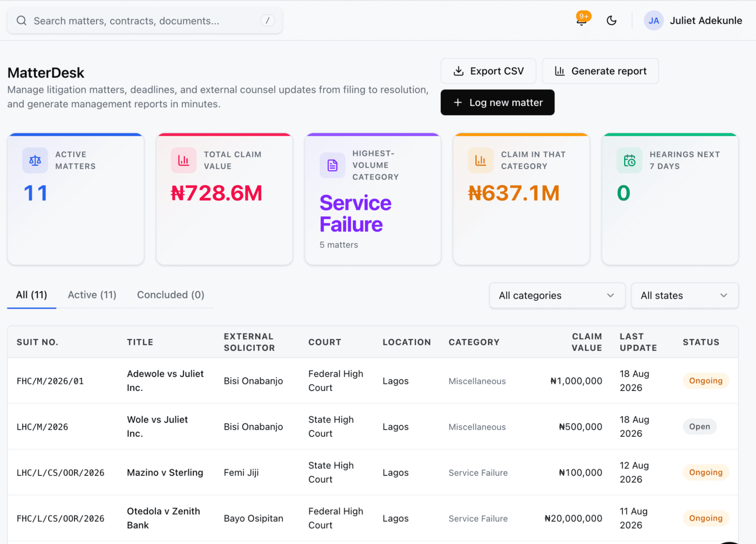
Task: Click the chart icon on Claim In That Category card
Action: 481,161
